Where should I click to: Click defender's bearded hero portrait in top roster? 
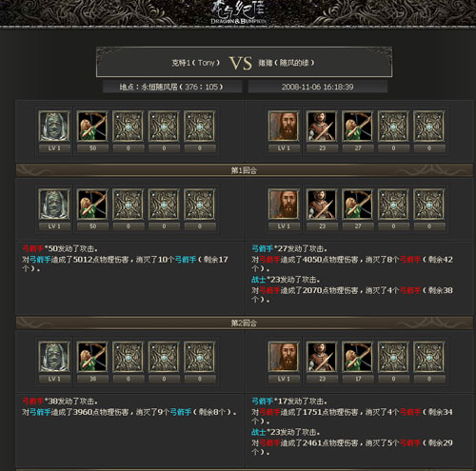pos(284,127)
